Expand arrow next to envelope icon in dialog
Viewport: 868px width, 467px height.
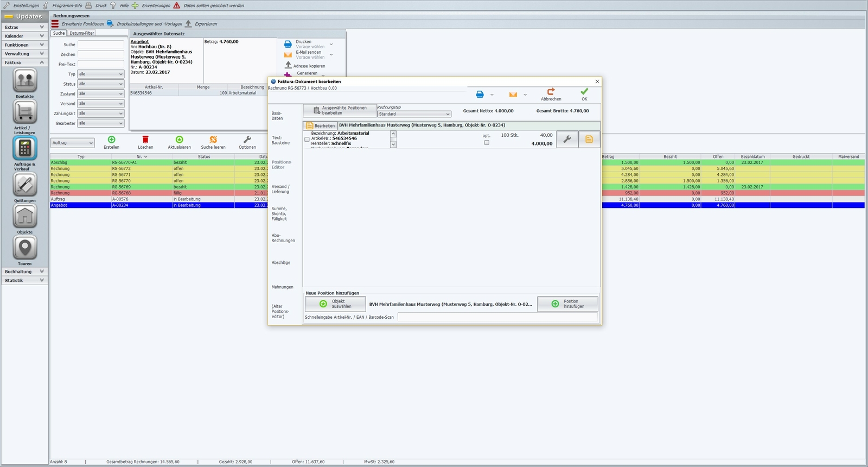pyautogui.click(x=525, y=95)
